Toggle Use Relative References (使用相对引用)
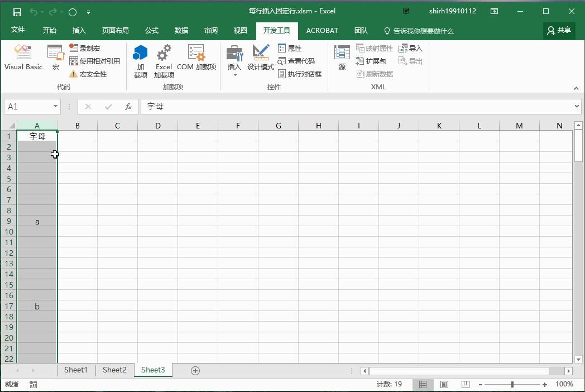The height and width of the screenshot is (392, 585). tap(95, 61)
